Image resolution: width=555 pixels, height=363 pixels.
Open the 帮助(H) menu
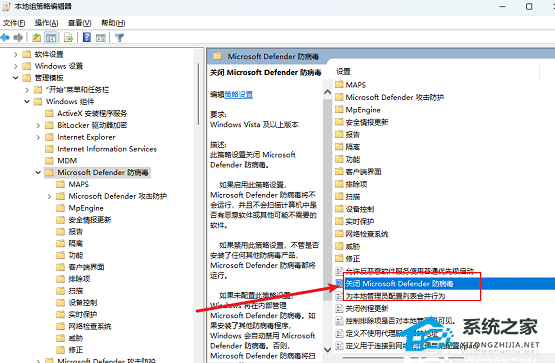(113, 23)
